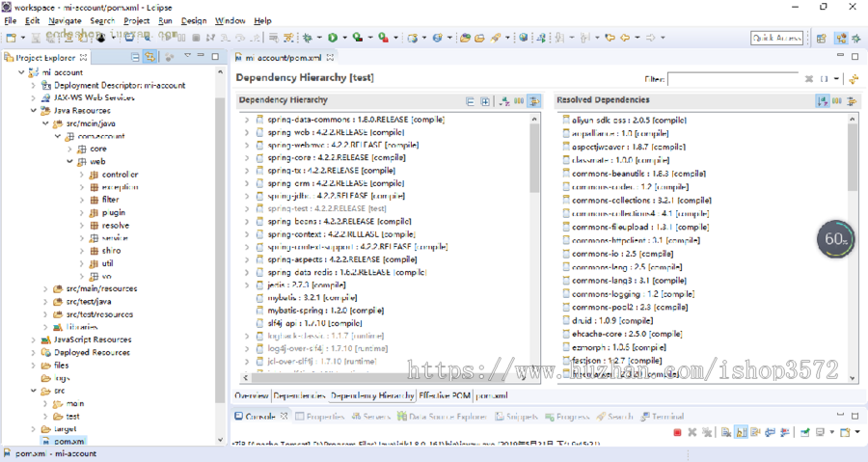
Task: Toggle the filter button in Dependency Hierarchy header
Action: (534, 100)
